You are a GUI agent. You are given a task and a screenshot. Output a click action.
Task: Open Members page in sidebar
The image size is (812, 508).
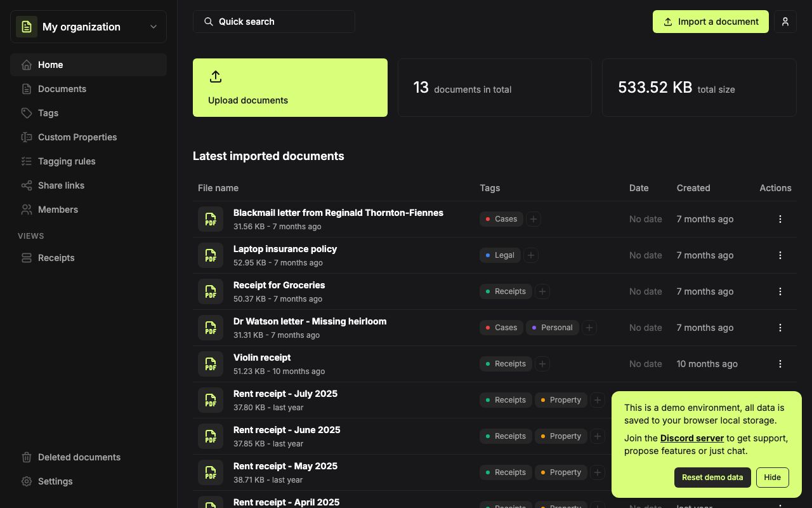point(88,210)
